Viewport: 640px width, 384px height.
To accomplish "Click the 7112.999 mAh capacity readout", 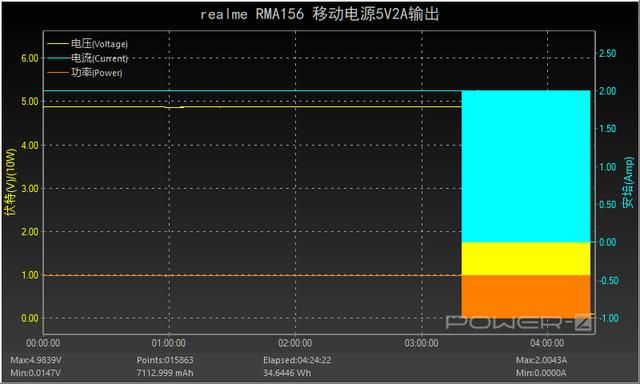I will (165, 373).
